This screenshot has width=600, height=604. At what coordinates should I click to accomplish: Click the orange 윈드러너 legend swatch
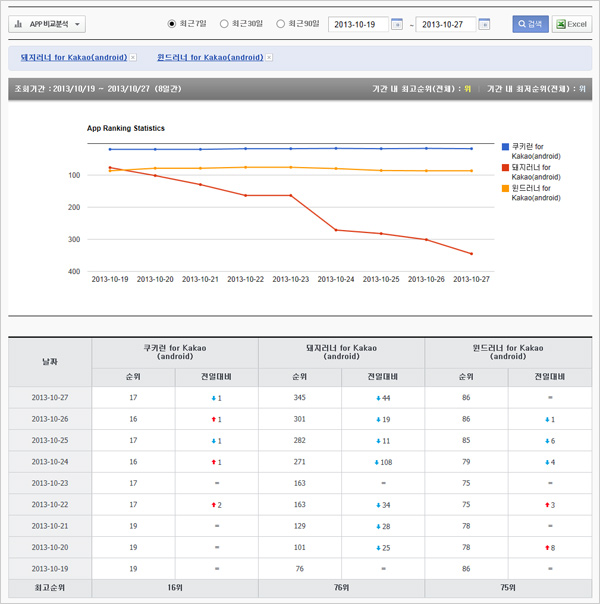[505, 188]
